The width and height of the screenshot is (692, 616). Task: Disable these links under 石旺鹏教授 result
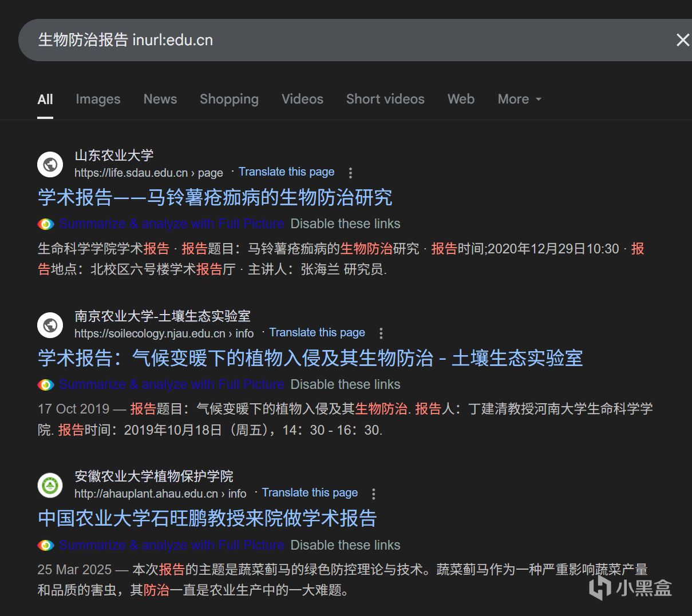(345, 545)
